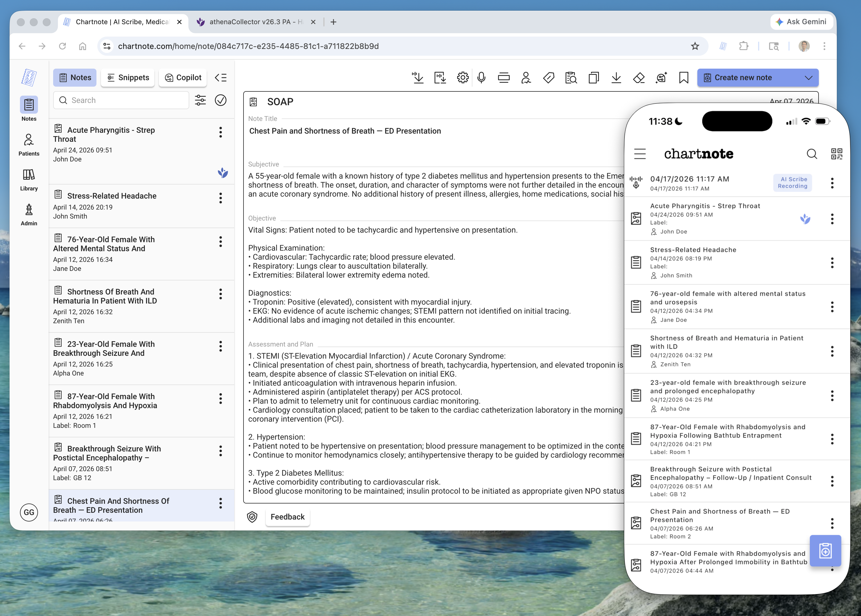Open options menu for Stress-Related Headache note
This screenshot has width=861, height=616.
coord(220,198)
